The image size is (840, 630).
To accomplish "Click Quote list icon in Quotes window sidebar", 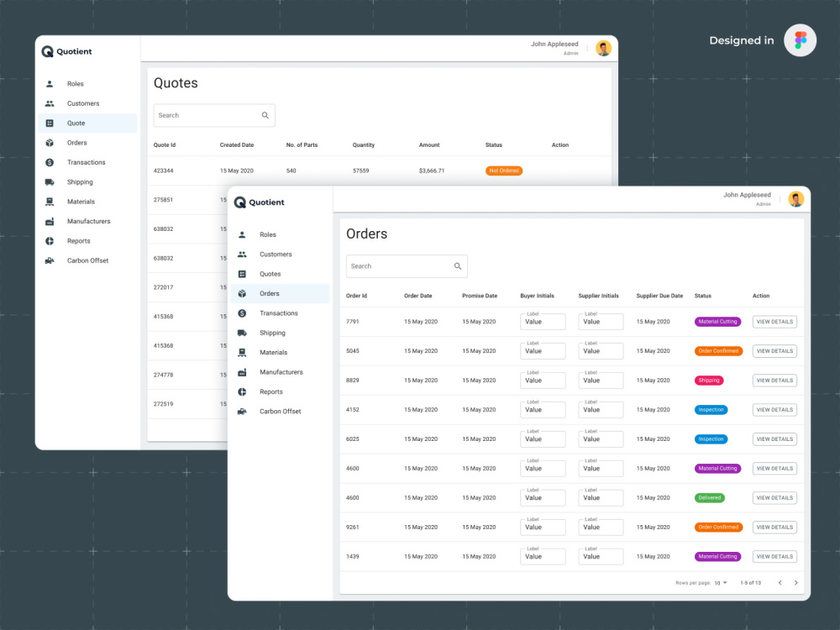I will (50, 123).
